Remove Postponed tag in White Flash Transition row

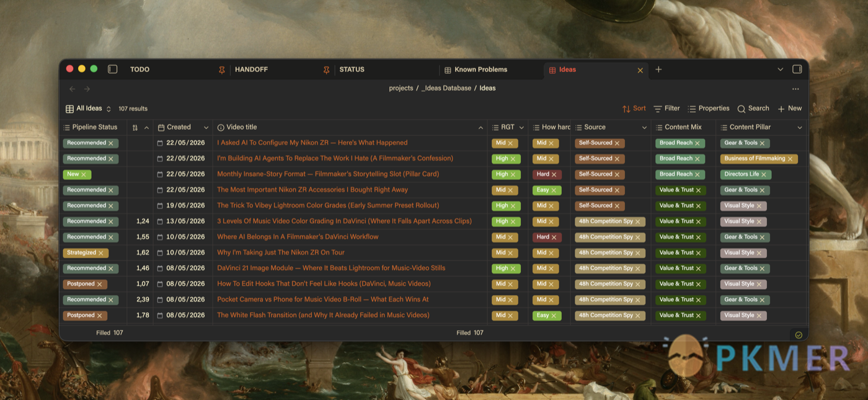click(x=100, y=316)
